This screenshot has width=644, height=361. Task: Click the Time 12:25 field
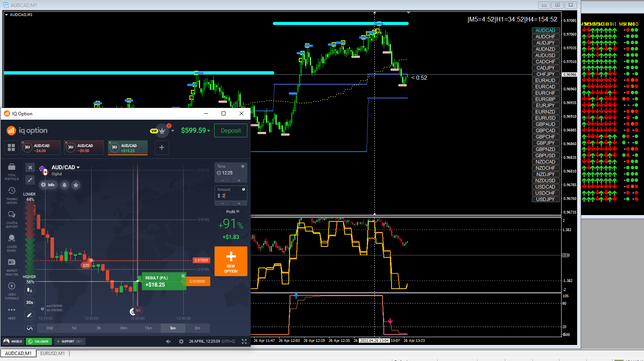[x=231, y=171]
